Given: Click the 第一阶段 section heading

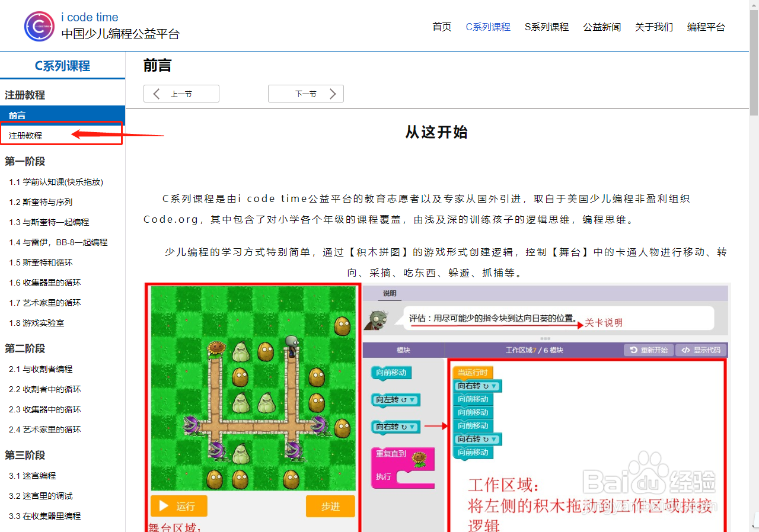Looking at the screenshot, I should coord(25,162).
